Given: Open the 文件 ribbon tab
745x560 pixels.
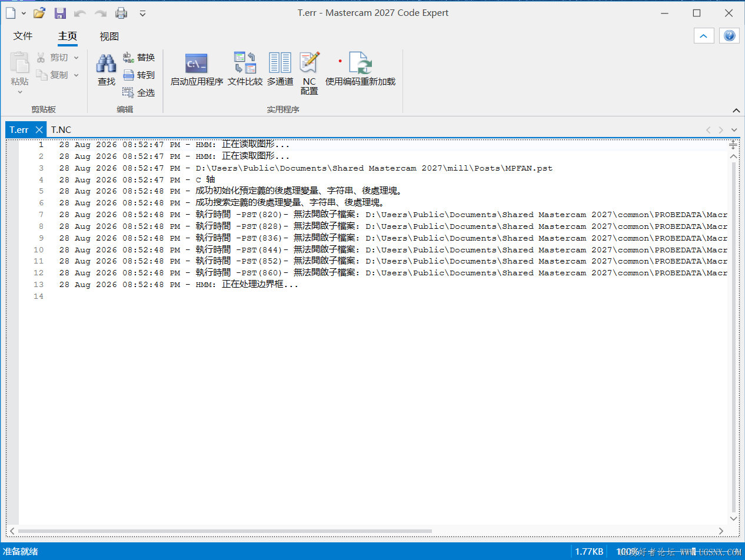Looking at the screenshot, I should click(x=23, y=36).
